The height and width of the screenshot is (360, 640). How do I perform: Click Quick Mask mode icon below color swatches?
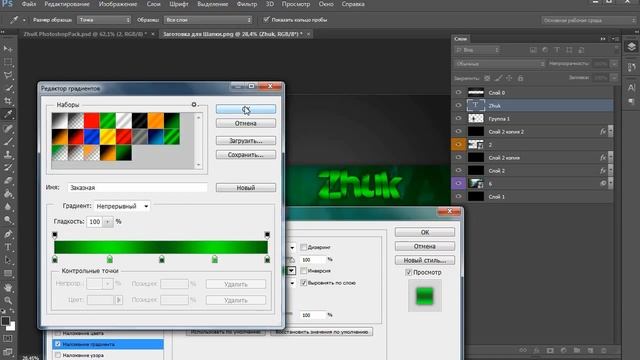coord(8,338)
